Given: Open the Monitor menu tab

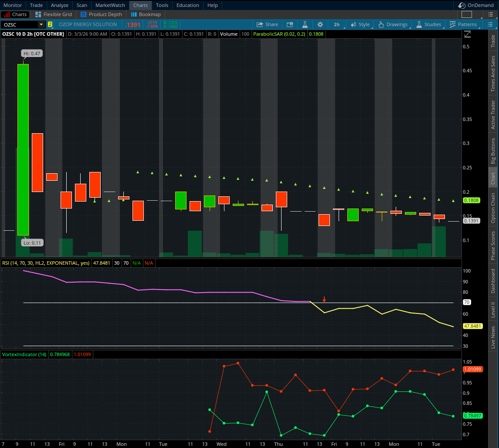Looking at the screenshot, I should click(x=13, y=5).
